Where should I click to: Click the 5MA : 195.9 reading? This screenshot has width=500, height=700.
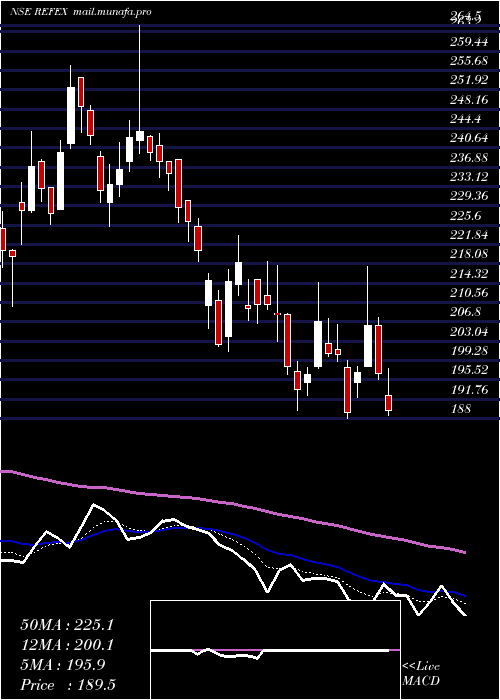[x=63, y=665]
